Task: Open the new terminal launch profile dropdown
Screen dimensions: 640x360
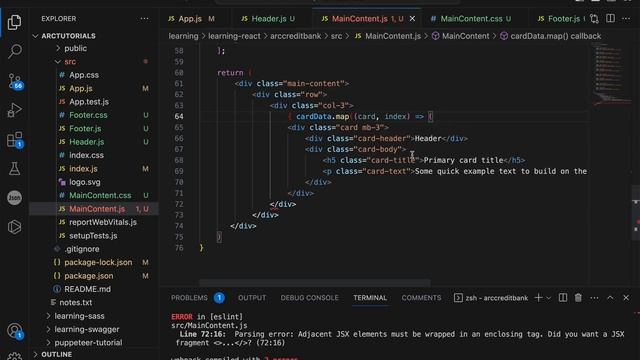Action: click(x=549, y=298)
